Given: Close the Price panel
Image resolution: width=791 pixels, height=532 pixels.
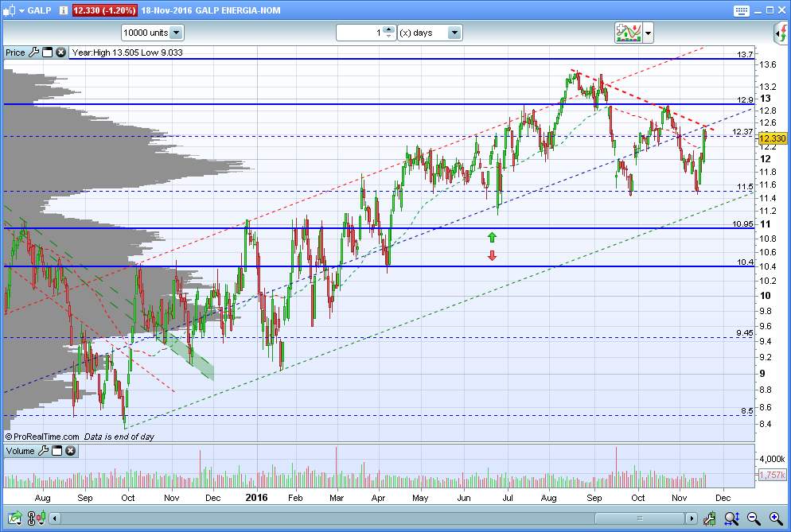Looking at the screenshot, I should coord(60,52).
